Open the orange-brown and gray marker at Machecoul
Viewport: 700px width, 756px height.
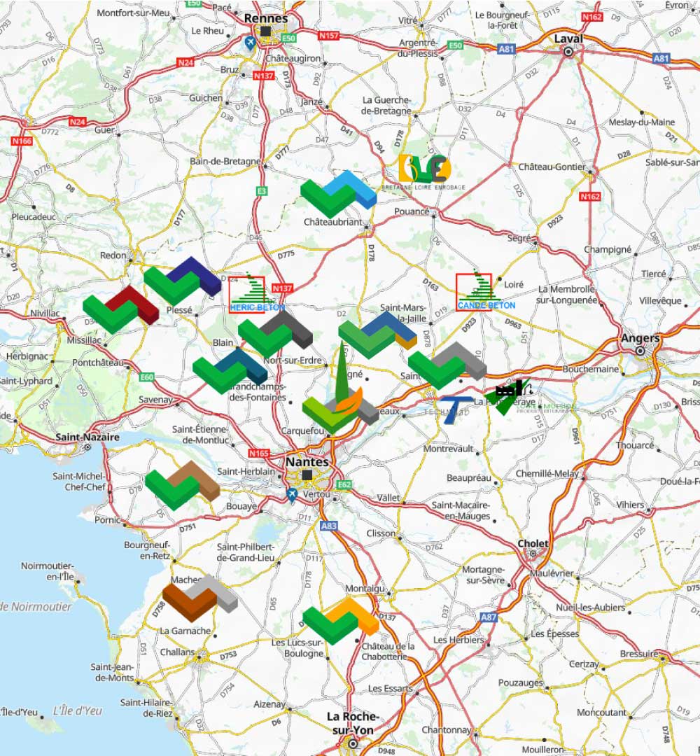point(200,597)
